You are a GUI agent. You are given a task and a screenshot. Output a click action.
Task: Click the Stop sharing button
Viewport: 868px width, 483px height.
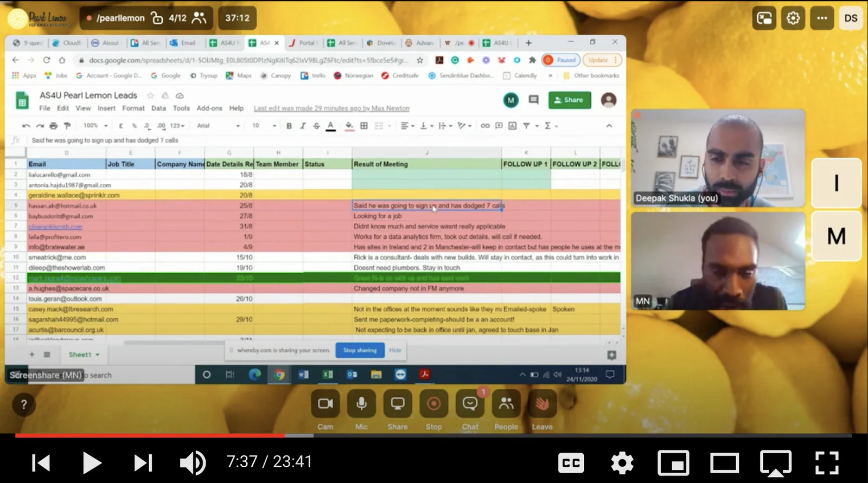click(x=360, y=350)
